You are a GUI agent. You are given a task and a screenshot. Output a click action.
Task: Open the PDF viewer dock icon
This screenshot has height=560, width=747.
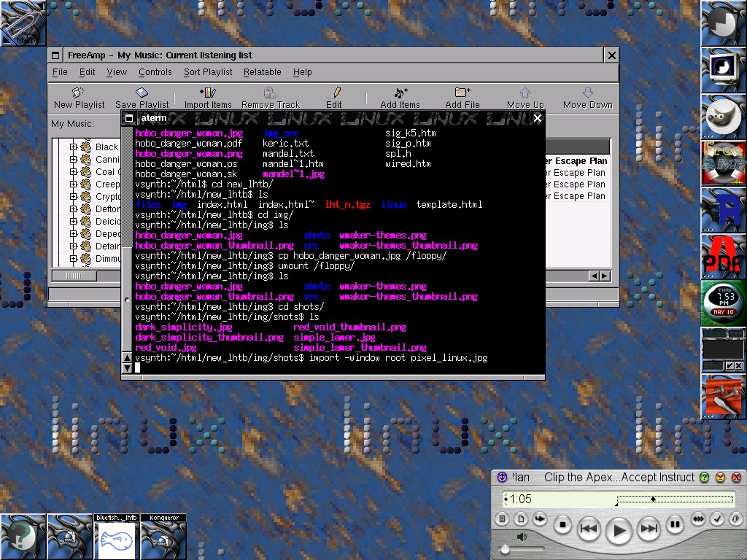click(723, 257)
